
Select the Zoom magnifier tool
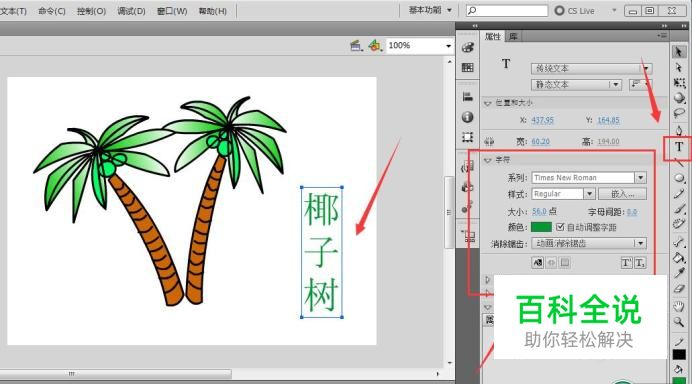coord(679,322)
